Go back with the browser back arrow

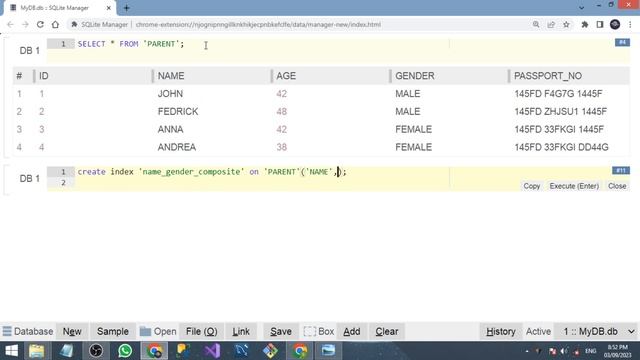click(10, 24)
